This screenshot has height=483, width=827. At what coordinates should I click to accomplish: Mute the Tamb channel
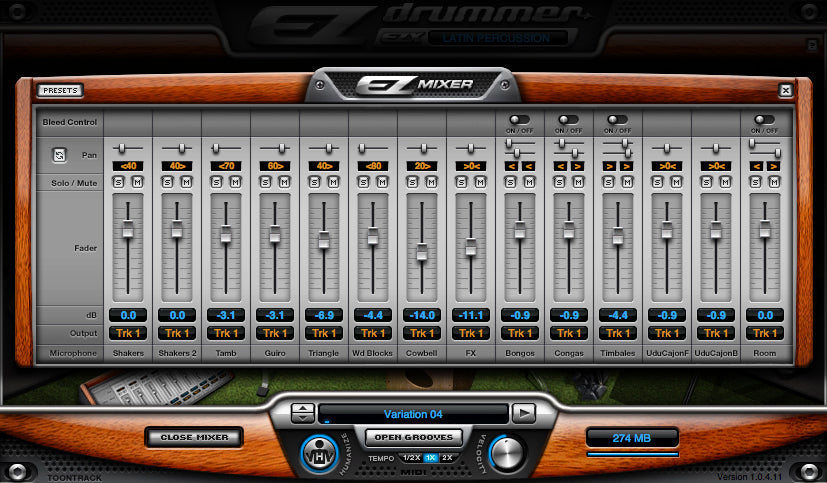(x=234, y=182)
